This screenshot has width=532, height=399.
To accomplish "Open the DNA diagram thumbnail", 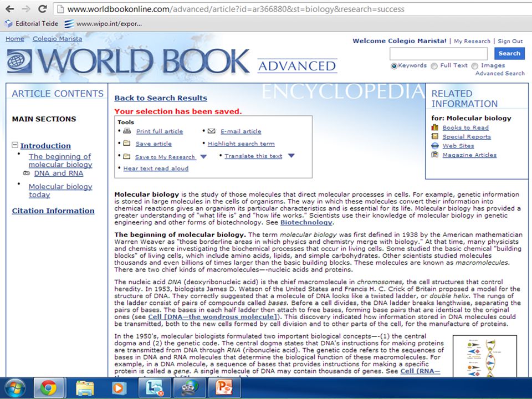I will click(485, 356).
